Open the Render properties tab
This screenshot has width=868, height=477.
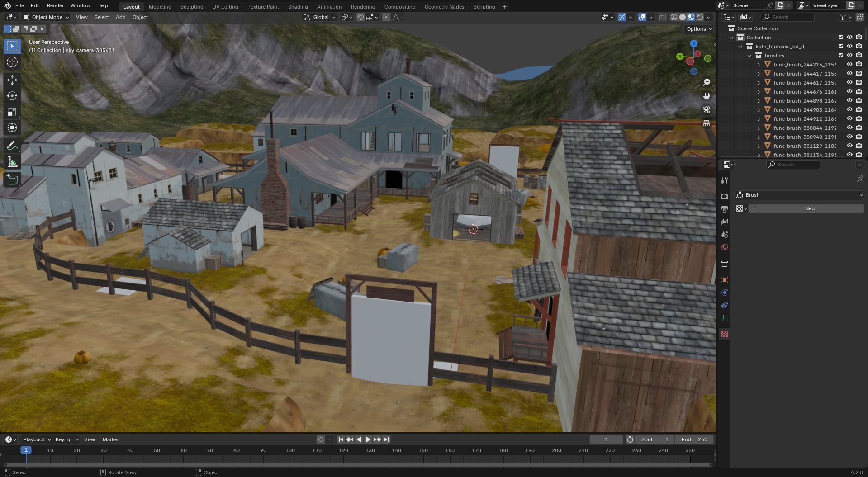coord(725,196)
